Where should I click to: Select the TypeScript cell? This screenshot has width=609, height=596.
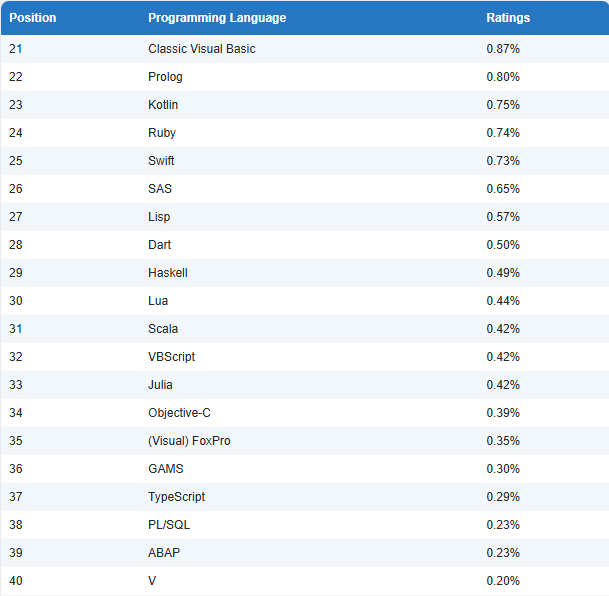(x=176, y=497)
